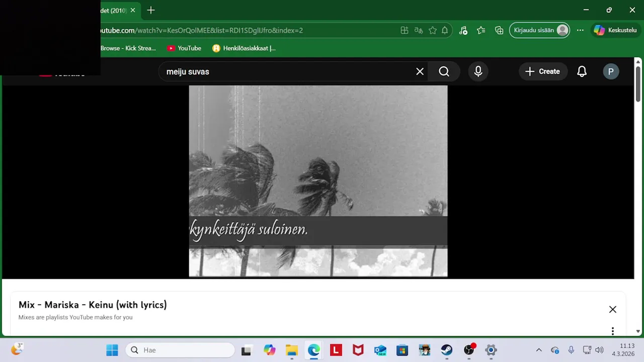Open the Browse - Kick Strea... bookmark

tap(128, 48)
